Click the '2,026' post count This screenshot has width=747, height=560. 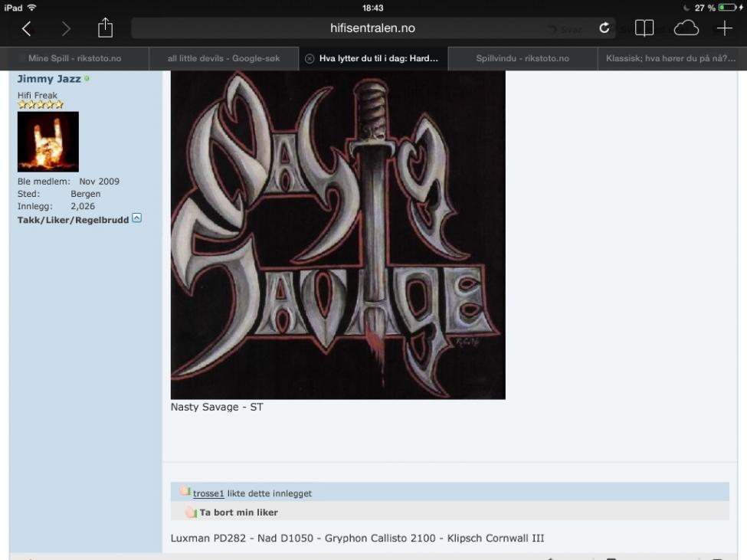(83, 206)
